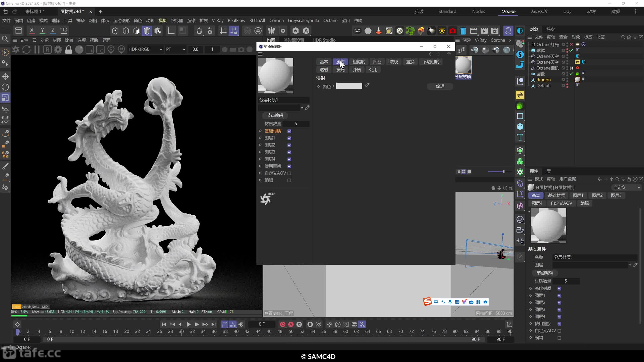The image size is (644, 362).
Task: Expand the 颜色 color disclosure arrow
Action: (333, 86)
